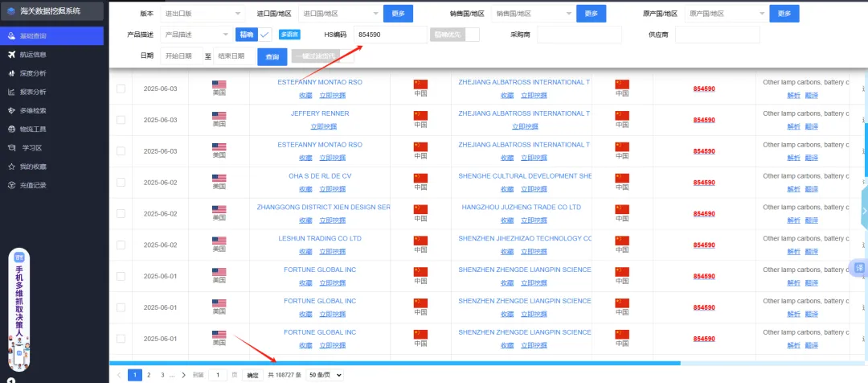Click 立即挖掘 under SHENGHE CULTURAL DEVELOPMENT
Image resolution: width=868 pixels, height=383 pixels.
534,189
